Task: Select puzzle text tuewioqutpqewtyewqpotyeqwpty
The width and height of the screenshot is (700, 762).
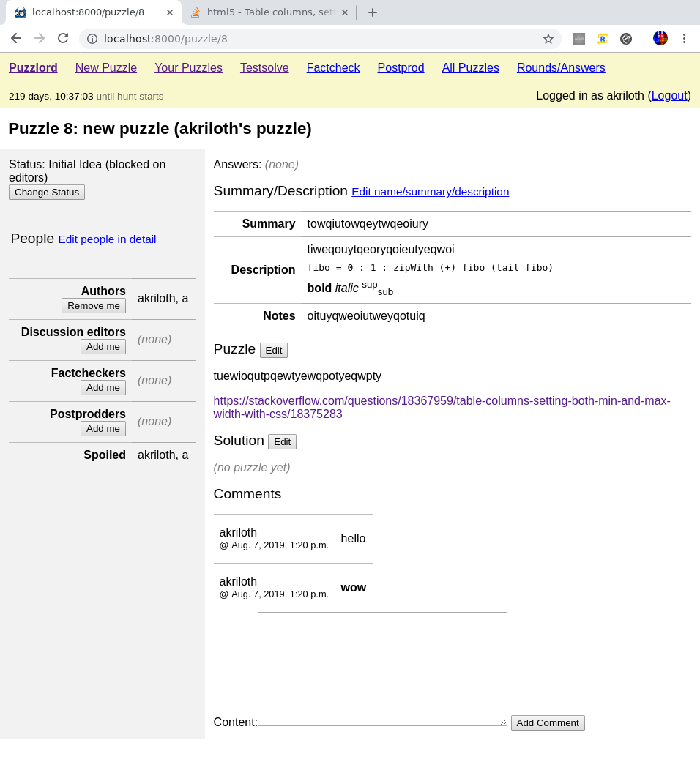Action: [x=297, y=376]
